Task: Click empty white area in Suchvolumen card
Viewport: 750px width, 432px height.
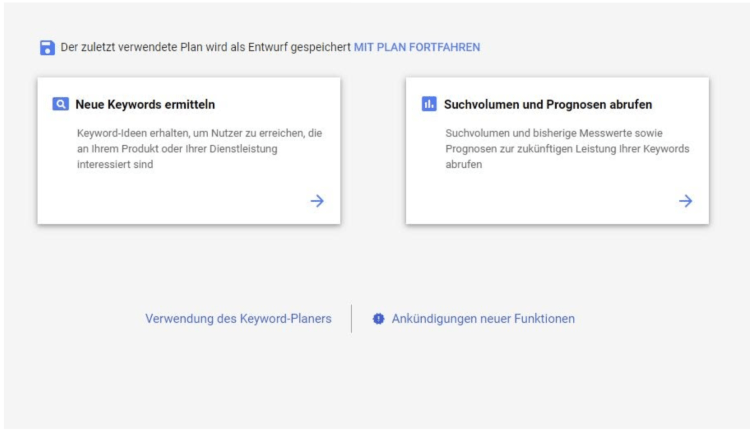Action: point(540,199)
